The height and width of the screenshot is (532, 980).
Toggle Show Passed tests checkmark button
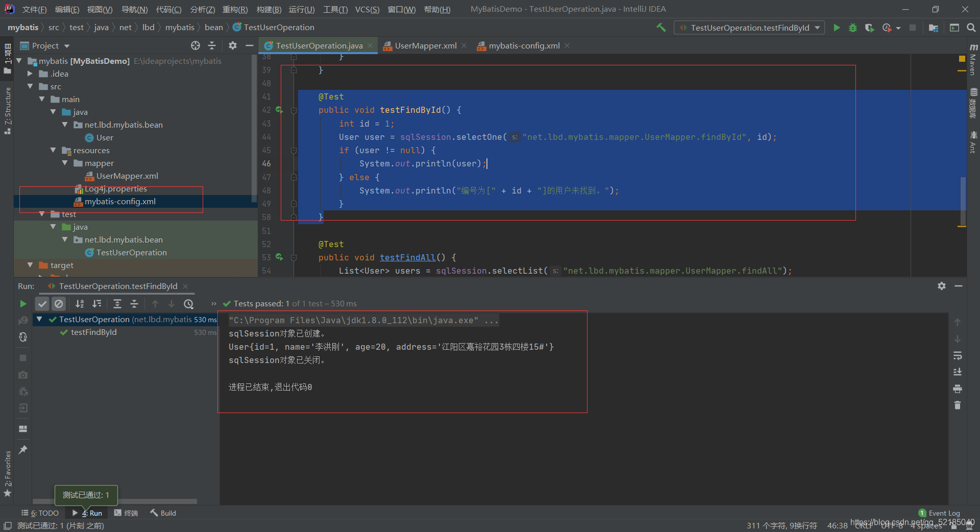tap(42, 304)
